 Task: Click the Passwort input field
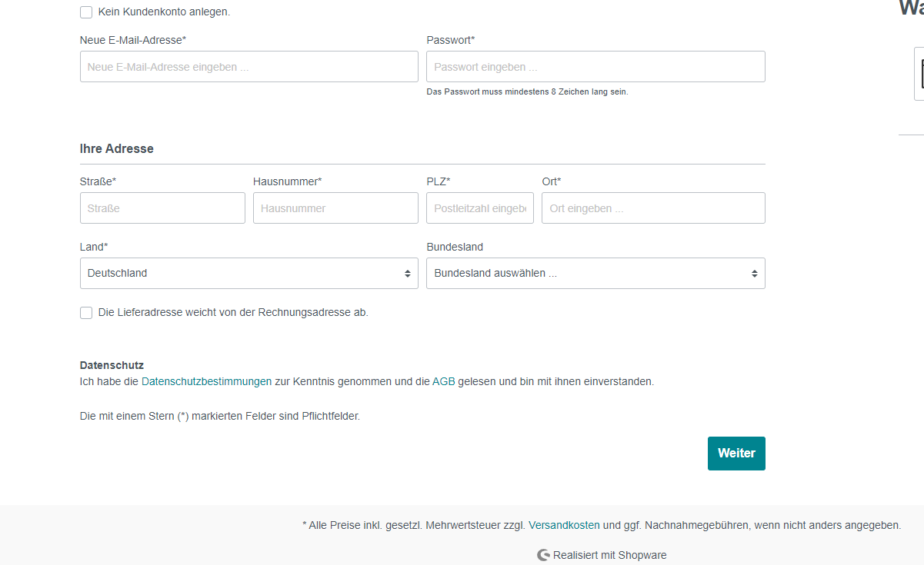pyautogui.click(x=595, y=66)
